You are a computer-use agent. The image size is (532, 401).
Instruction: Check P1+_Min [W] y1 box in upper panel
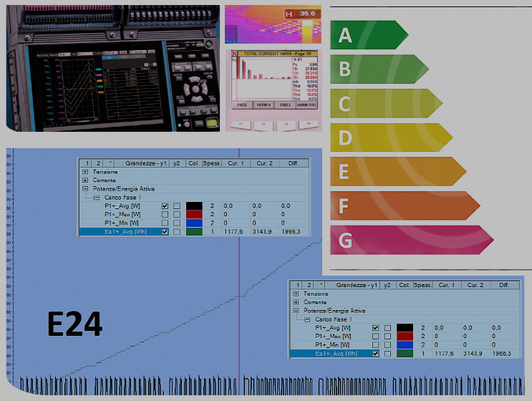click(165, 223)
